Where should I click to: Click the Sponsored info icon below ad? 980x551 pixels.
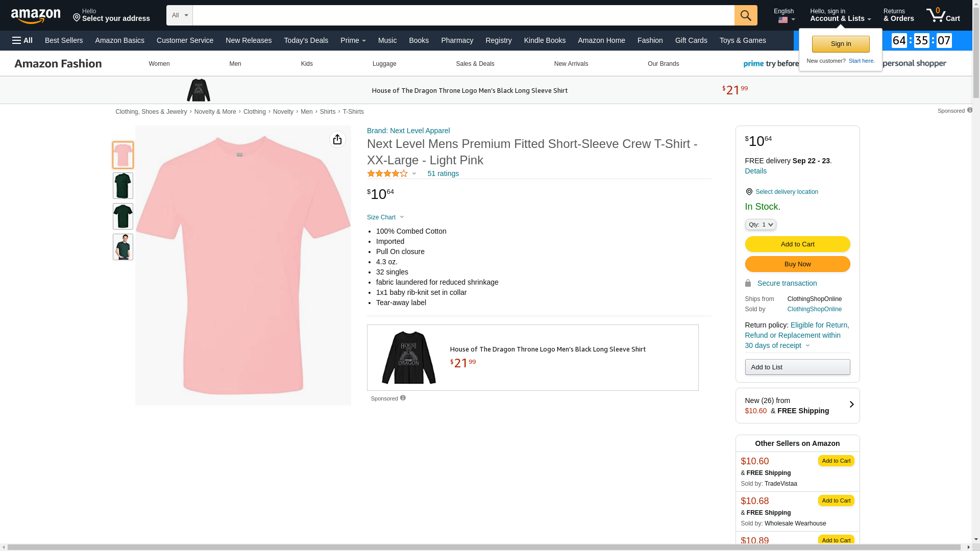(x=403, y=398)
